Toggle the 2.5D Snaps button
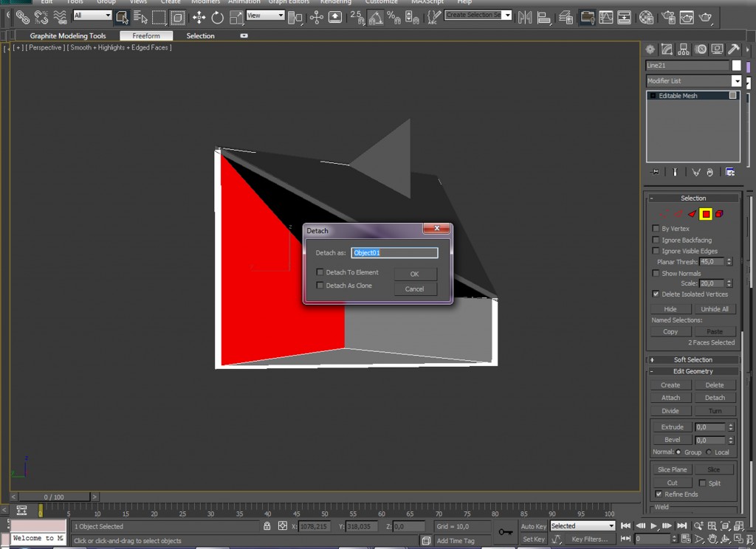Image resolution: width=756 pixels, height=549 pixels. tap(357, 18)
